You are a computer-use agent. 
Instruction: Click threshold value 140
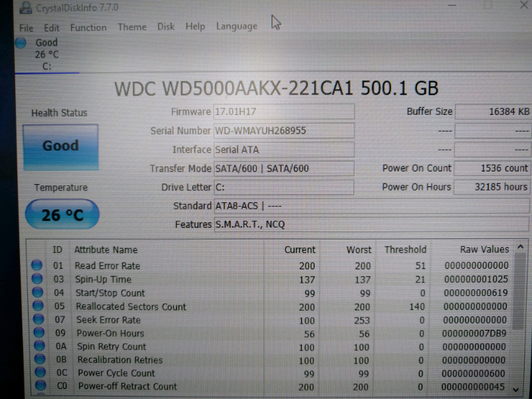417,307
